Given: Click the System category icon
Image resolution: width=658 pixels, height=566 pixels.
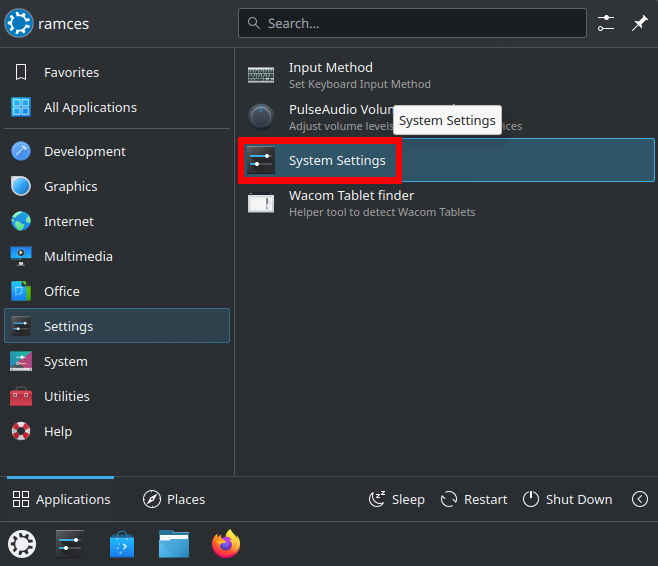Looking at the screenshot, I should [x=21, y=361].
